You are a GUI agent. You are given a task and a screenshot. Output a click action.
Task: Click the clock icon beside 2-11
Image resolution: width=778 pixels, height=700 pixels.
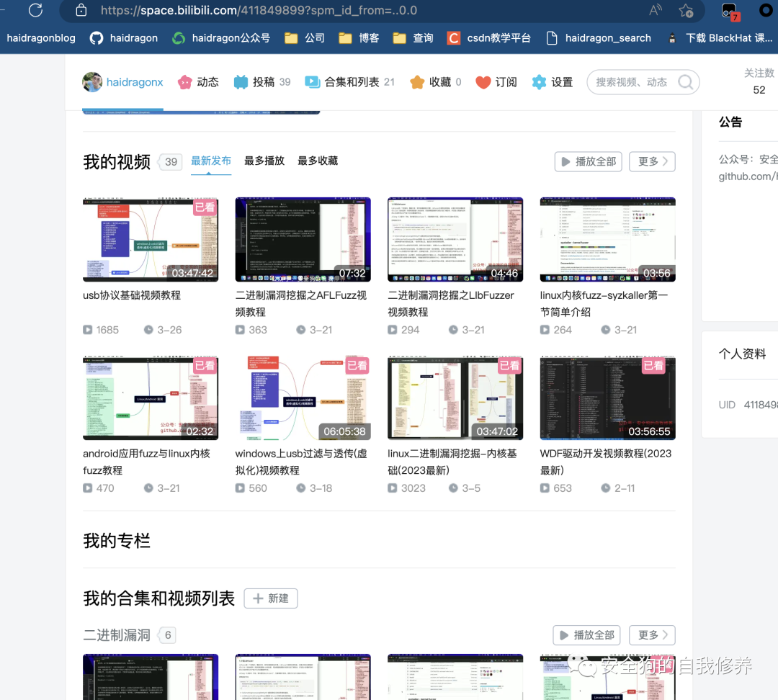click(605, 488)
